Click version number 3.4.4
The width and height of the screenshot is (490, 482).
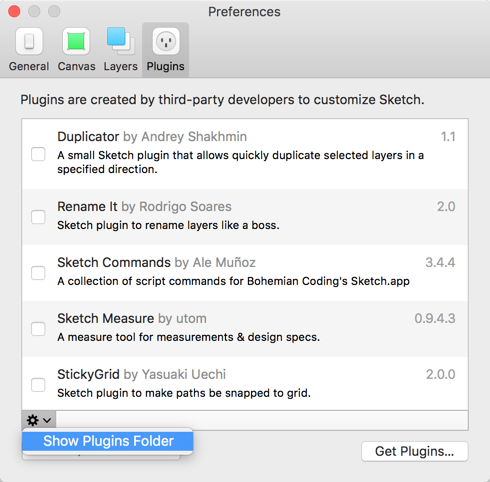[x=440, y=263]
